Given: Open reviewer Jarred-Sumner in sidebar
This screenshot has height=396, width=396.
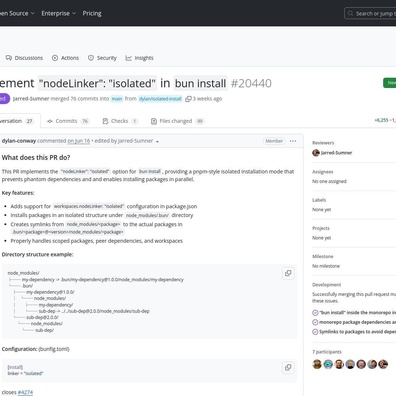Looking at the screenshot, I should (336, 153).
